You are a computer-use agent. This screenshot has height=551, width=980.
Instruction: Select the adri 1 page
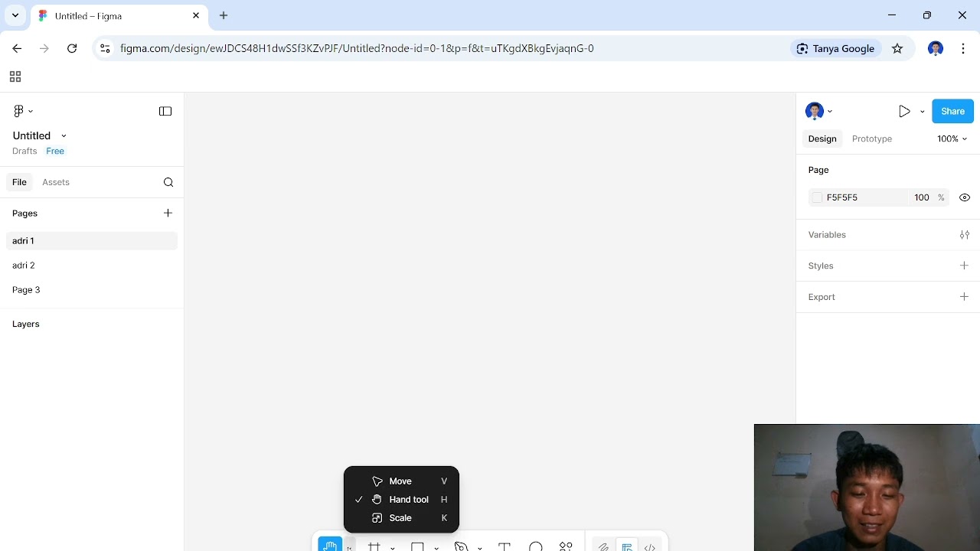92,241
